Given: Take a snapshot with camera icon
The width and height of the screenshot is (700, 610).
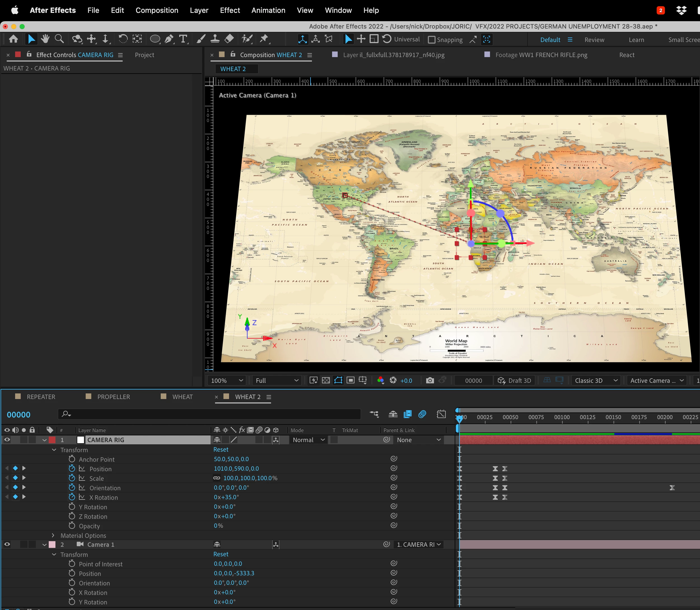Looking at the screenshot, I should 430,380.
